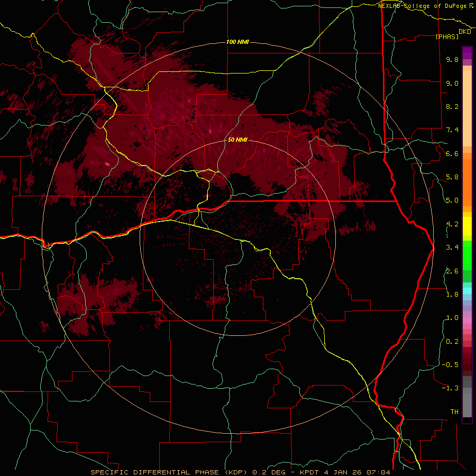The height and width of the screenshot is (476, 476).
Task: Click the 9.8 value on the color scale
Action: pos(452,59)
